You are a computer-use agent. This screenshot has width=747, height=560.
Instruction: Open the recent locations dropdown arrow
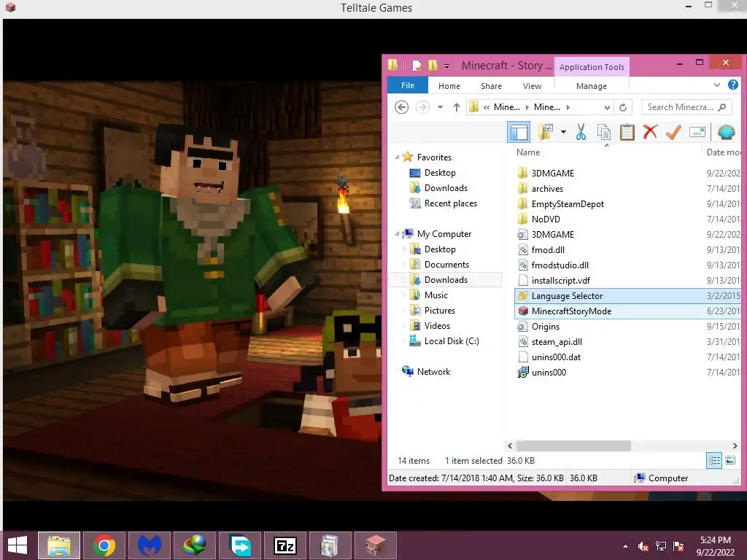pos(440,107)
